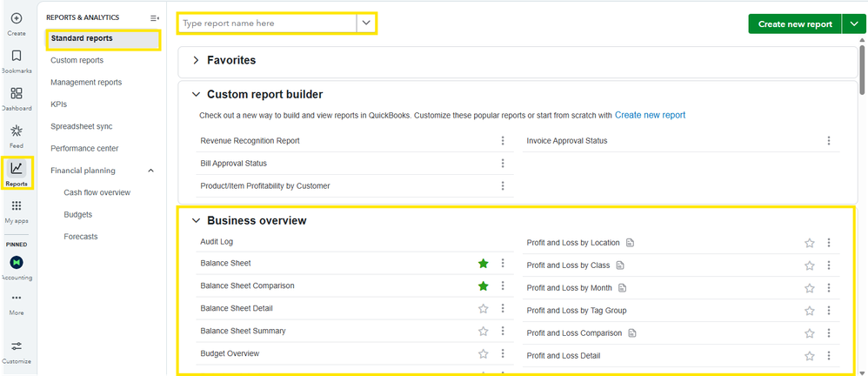Viewport: 868px width, 376px height.
Task: Open Spreadsheet sync in the side menu
Action: coord(82,126)
